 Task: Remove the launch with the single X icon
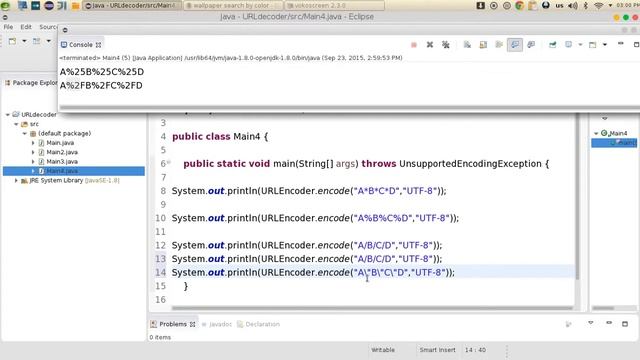click(x=430, y=45)
